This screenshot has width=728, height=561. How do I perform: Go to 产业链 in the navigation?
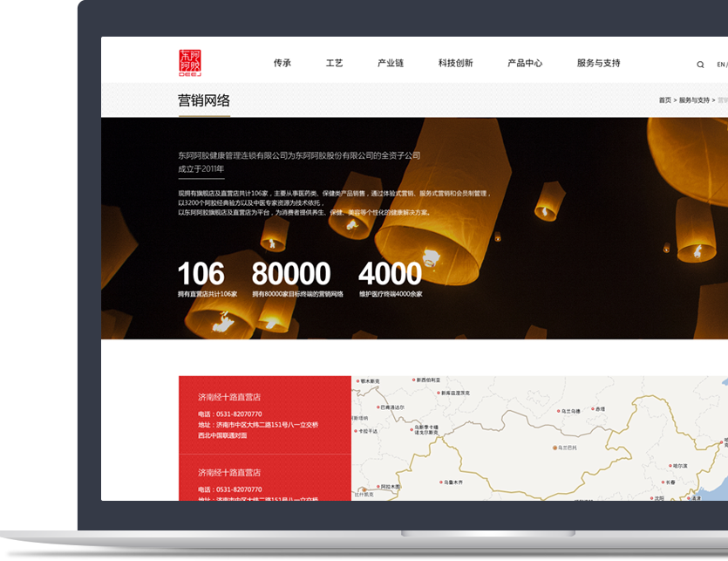(x=391, y=63)
